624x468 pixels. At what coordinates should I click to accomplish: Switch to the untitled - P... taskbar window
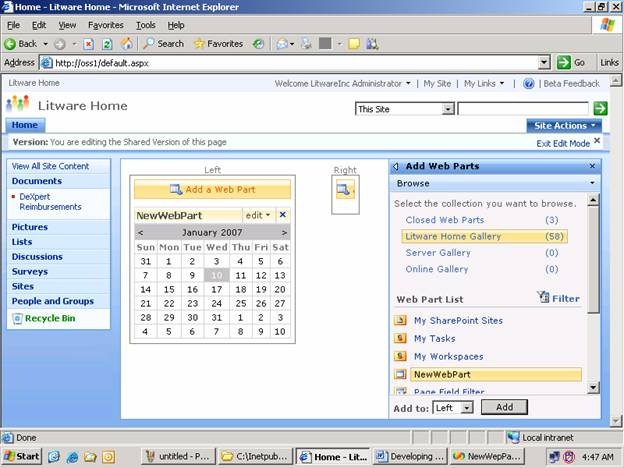pyautogui.click(x=178, y=456)
